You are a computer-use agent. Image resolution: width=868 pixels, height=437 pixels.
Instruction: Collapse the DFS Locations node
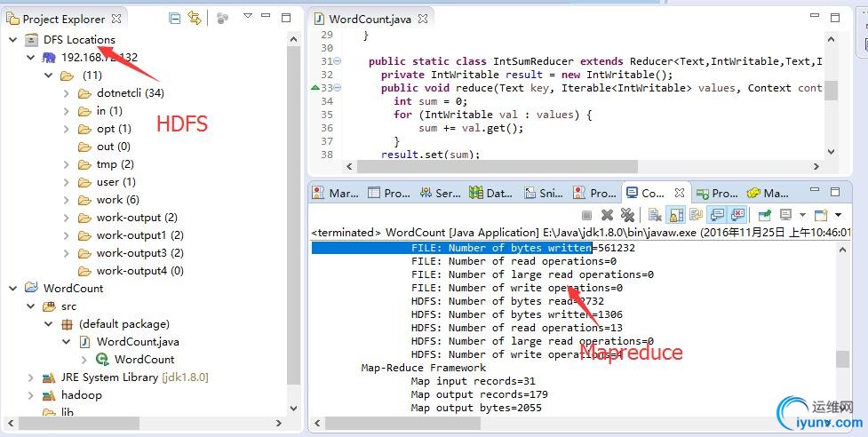12,40
